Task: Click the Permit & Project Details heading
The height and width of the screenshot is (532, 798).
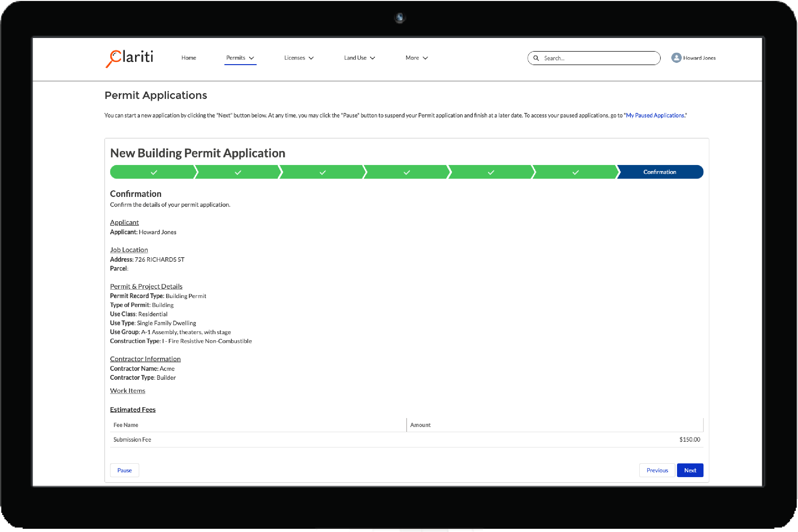Action: [x=146, y=286]
